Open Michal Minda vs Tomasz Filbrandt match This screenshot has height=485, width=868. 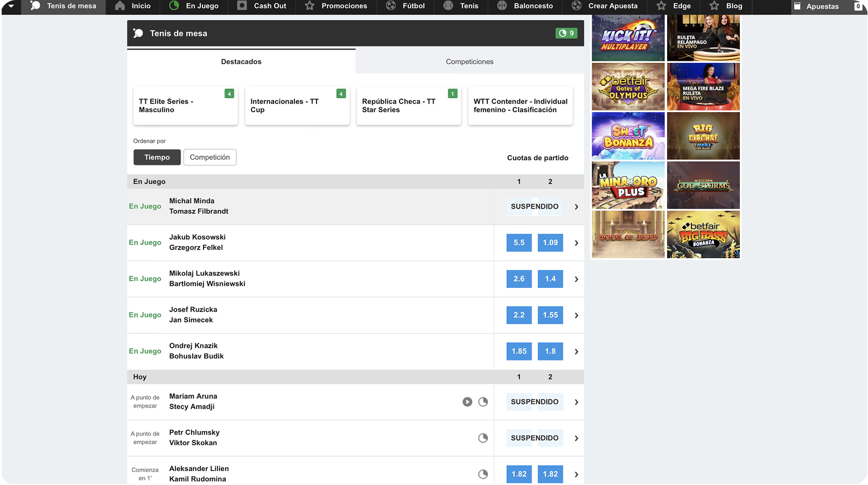(199, 206)
